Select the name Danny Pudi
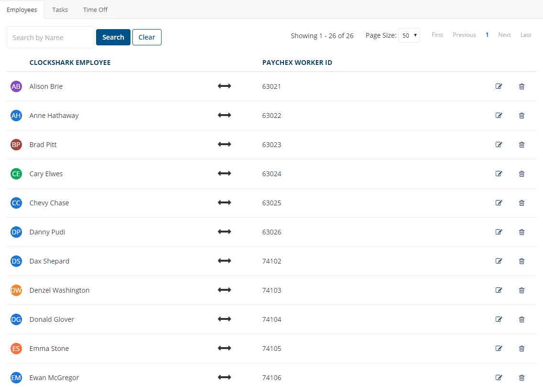Image resolution: width=543 pixels, height=392 pixels. [x=47, y=232]
